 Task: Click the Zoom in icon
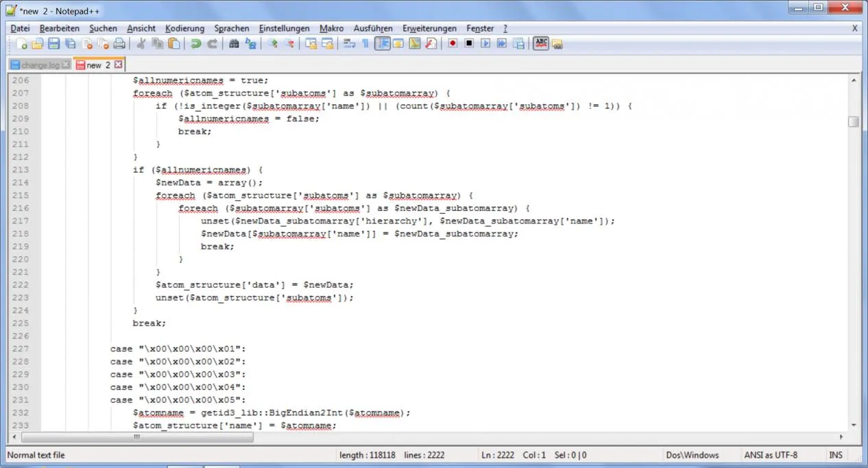[272, 44]
